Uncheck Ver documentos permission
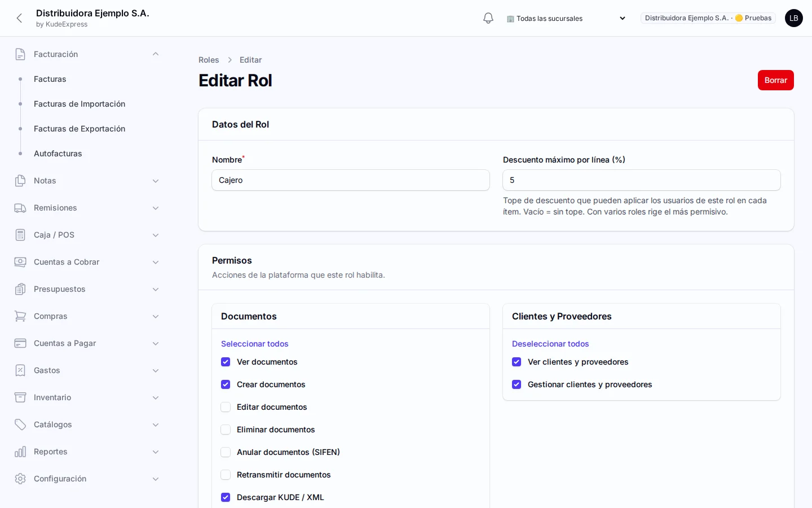The width and height of the screenshot is (812, 508). point(226,362)
